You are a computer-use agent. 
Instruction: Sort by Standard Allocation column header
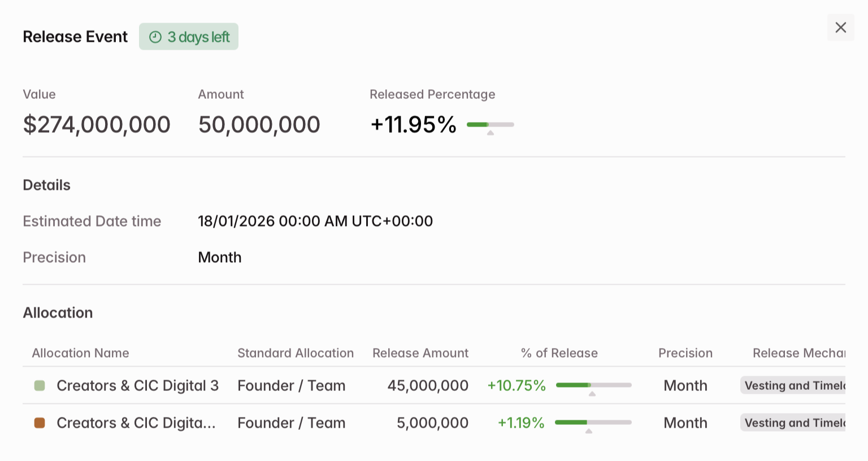(295, 353)
